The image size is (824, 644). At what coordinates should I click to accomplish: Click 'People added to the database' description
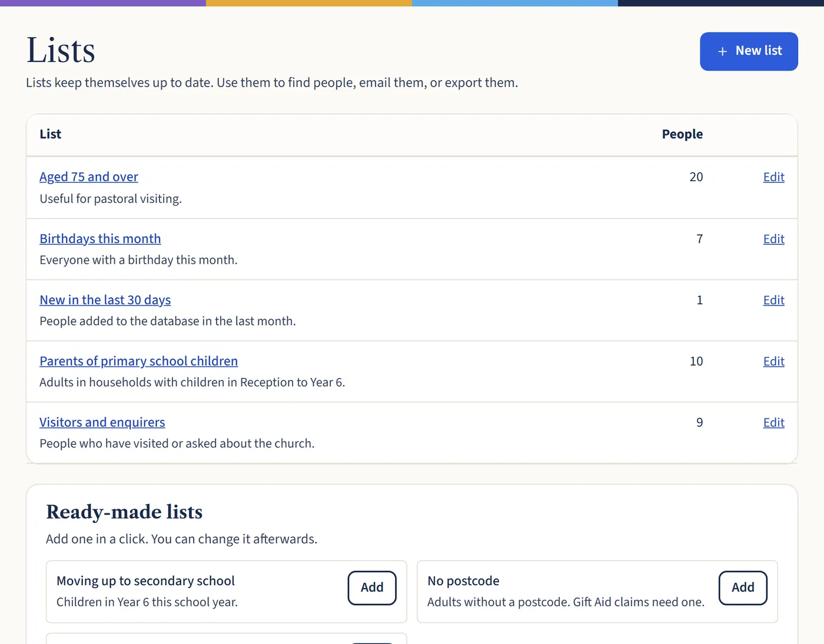click(168, 321)
